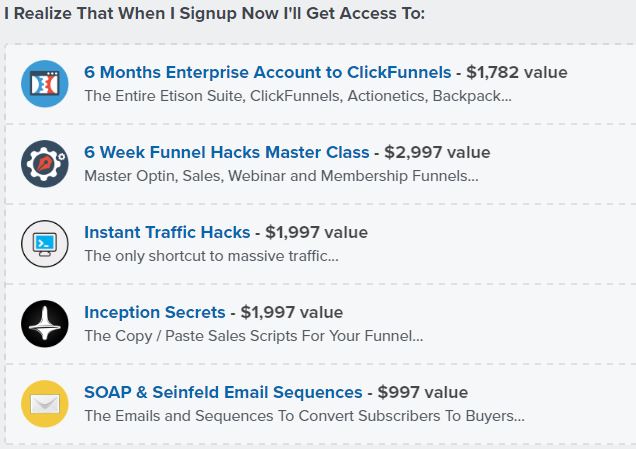
Task: Click the yellow email envelope icon
Action: coord(45,404)
